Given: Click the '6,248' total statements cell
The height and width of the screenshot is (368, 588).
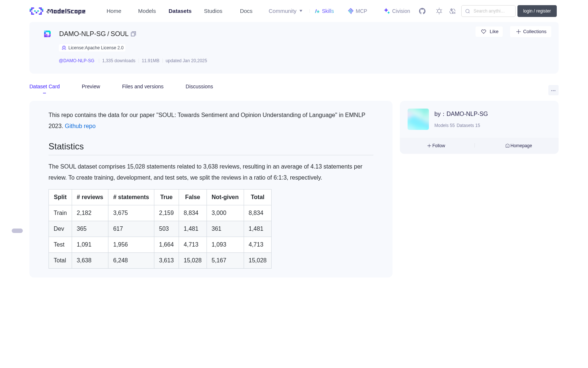Looking at the screenshot, I should (131, 261).
